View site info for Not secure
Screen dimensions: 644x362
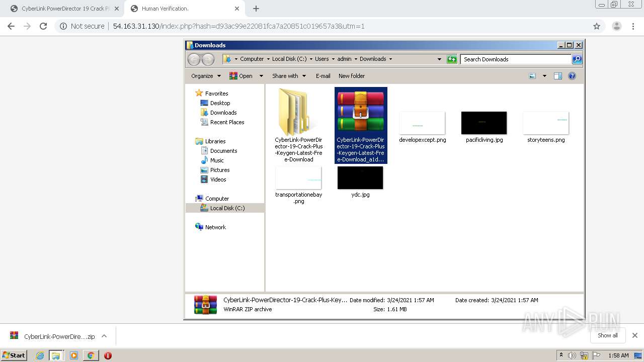click(82, 26)
